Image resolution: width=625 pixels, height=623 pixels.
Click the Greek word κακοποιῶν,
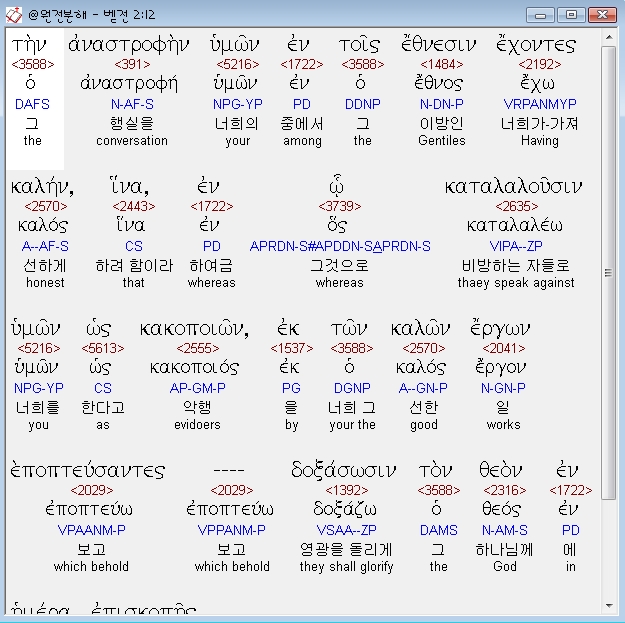pyautogui.click(x=195, y=329)
